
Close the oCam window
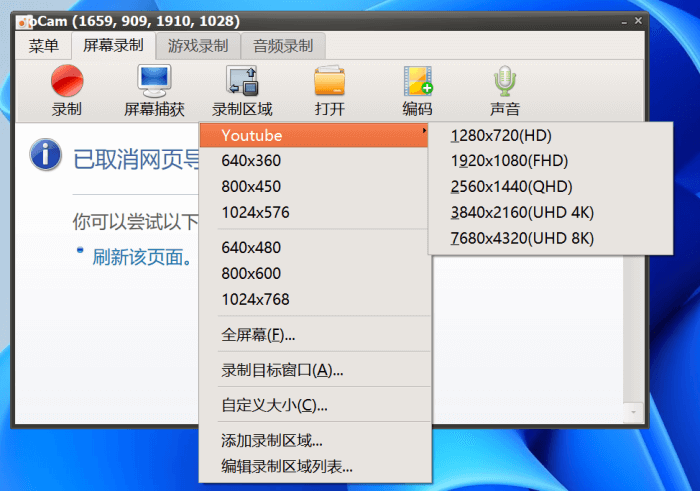pyautogui.click(x=638, y=21)
